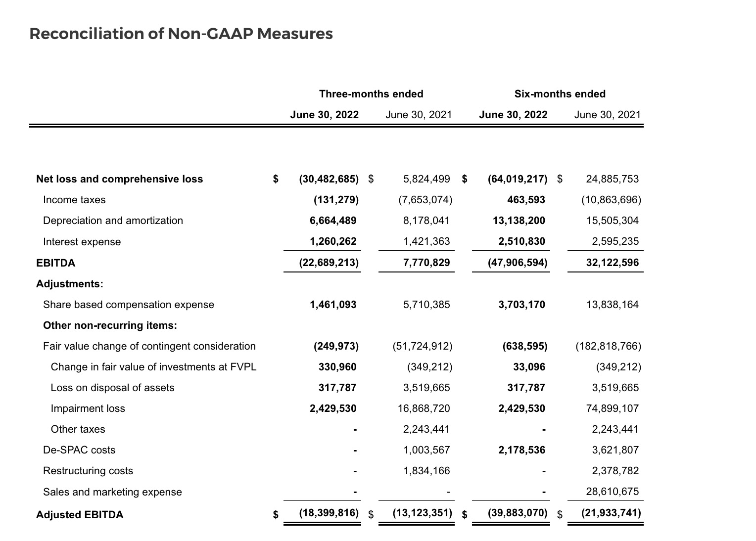Viewport: 756px width, 541px height.
Task: Select the 'Adjustments:' section label
Action: pyautogui.click(x=70, y=284)
